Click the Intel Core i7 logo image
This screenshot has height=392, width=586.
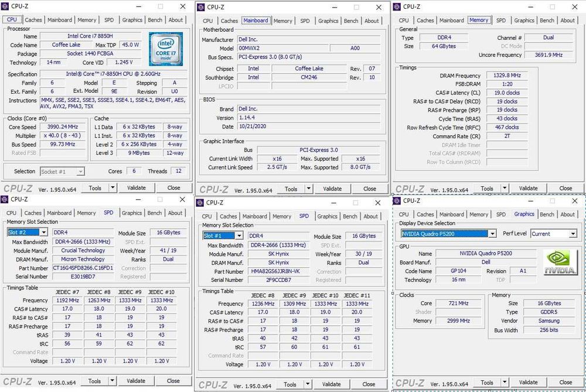pos(166,49)
